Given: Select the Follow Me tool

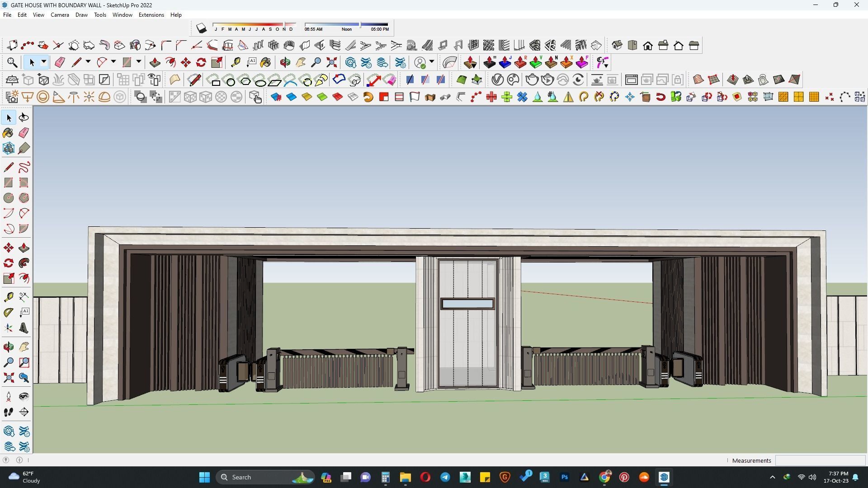Looking at the screenshot, I should point(170,62).
